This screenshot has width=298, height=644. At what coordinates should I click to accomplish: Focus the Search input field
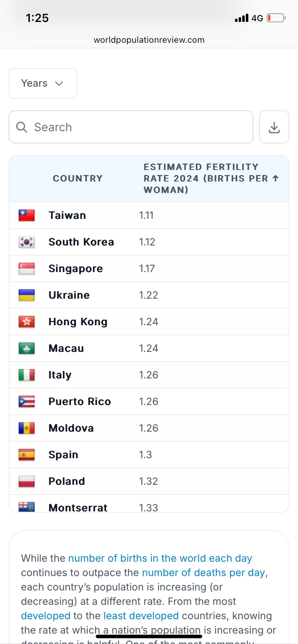tap(131, 127)
